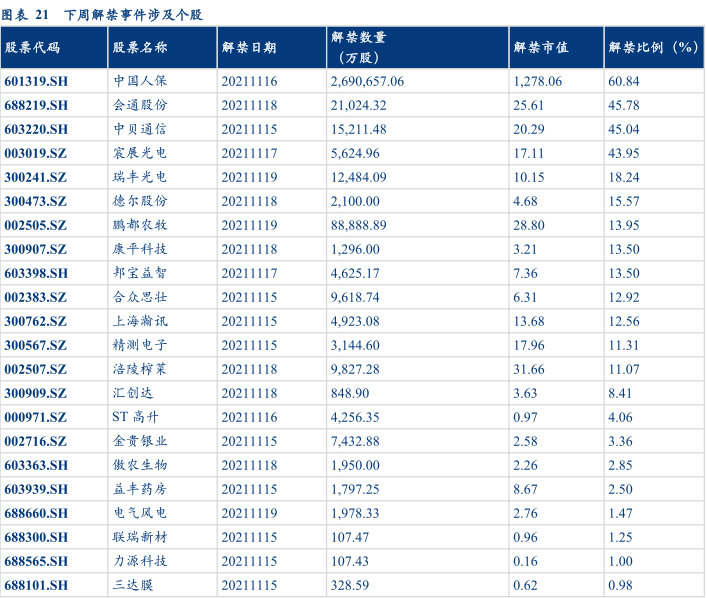Screen dimensions: 707x598
Task: Click the quantity 9,827.28
Action: click(355, 369)
